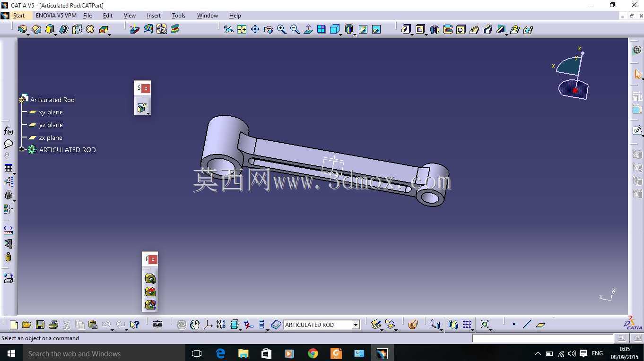This screenshot has height=361, width=644.
Task: Open the Formula f(x) tool
Action: tap(9, 131)
